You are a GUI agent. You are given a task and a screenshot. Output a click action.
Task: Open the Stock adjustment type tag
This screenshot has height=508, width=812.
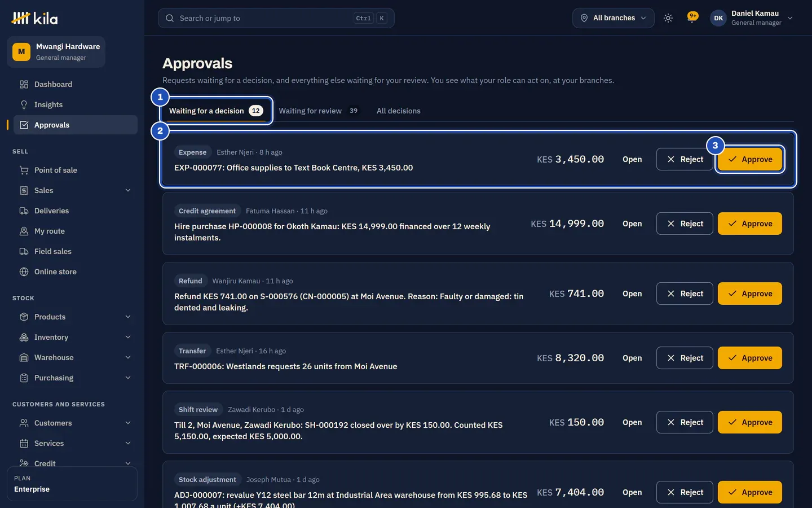[208, 480]
